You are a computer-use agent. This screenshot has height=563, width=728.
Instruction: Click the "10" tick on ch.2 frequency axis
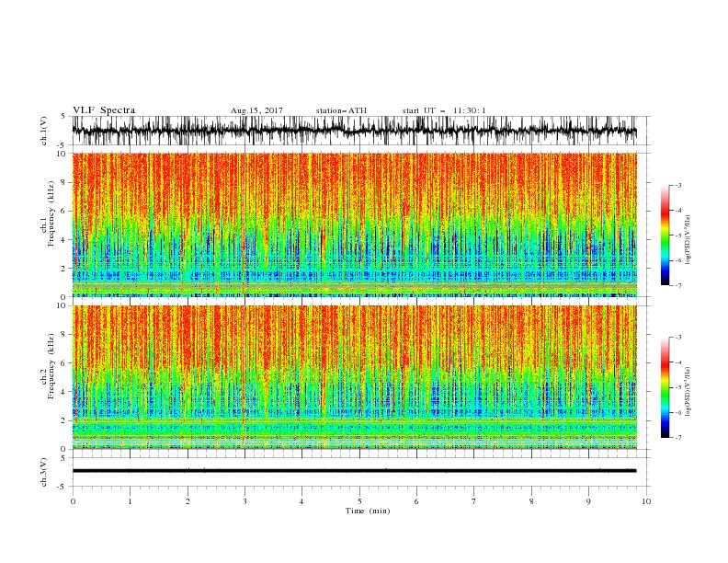pyautogui.click(x=63, y=305)
